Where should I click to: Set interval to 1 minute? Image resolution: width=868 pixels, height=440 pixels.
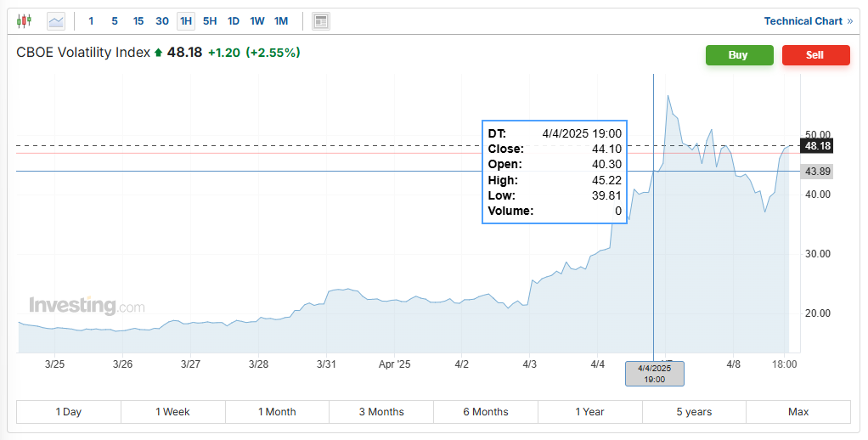(x=91, y=21)
